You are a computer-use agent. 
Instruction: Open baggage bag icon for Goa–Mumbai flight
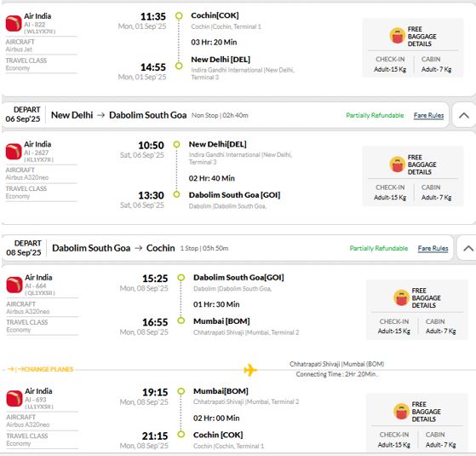(x=401, y=297)
